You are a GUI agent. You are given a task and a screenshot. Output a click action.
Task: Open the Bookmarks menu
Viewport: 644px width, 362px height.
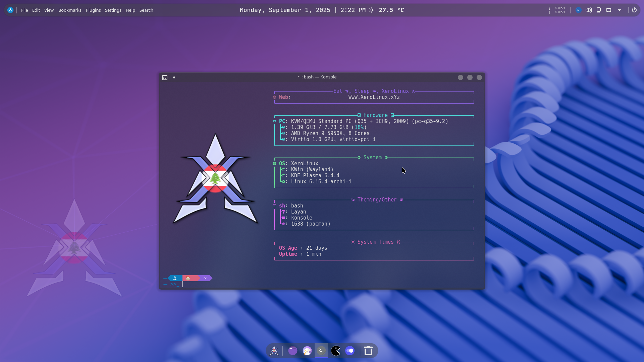point(70,10)
